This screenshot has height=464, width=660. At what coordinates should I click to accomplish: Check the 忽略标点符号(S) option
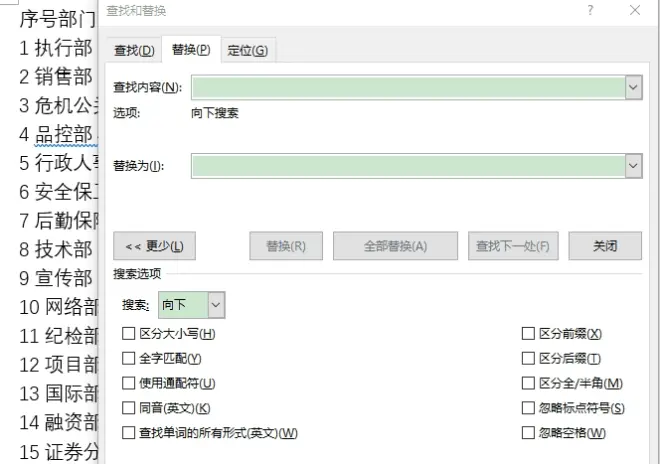(528, 408)
